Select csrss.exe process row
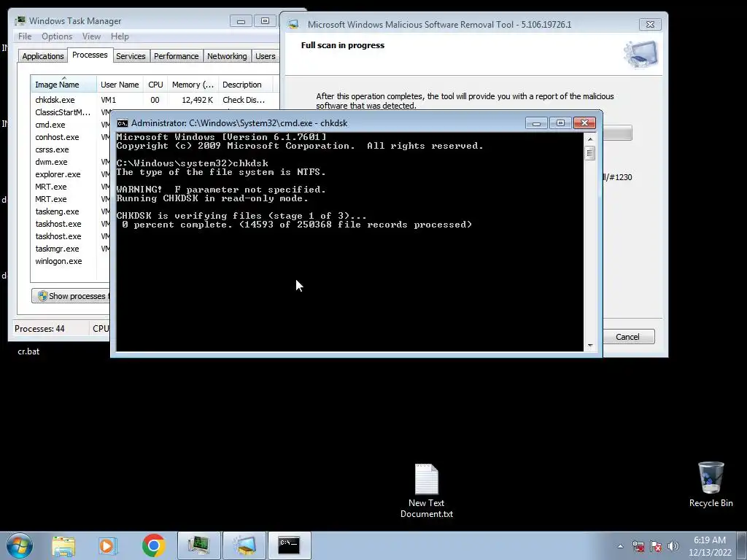 [x=71, y=149]
